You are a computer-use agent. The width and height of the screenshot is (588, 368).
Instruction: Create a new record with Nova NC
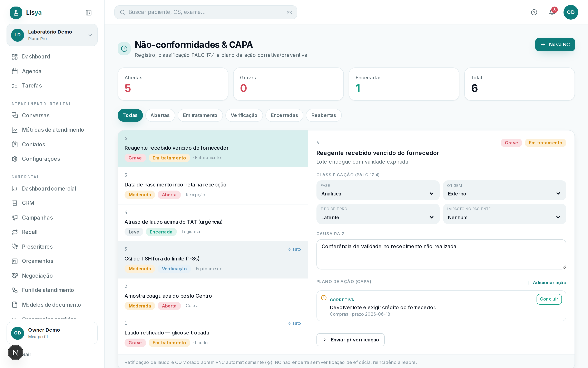click(x=555, y=45)
